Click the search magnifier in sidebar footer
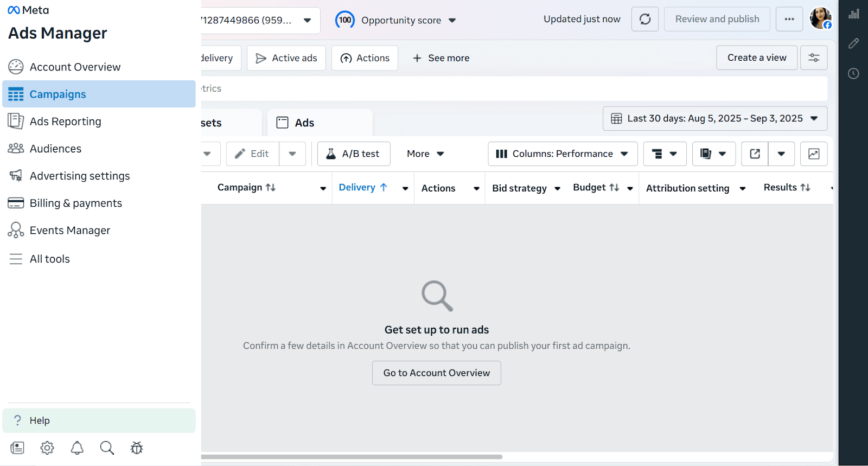This screenshot has height=466, width=868. [x=107, y=448]
